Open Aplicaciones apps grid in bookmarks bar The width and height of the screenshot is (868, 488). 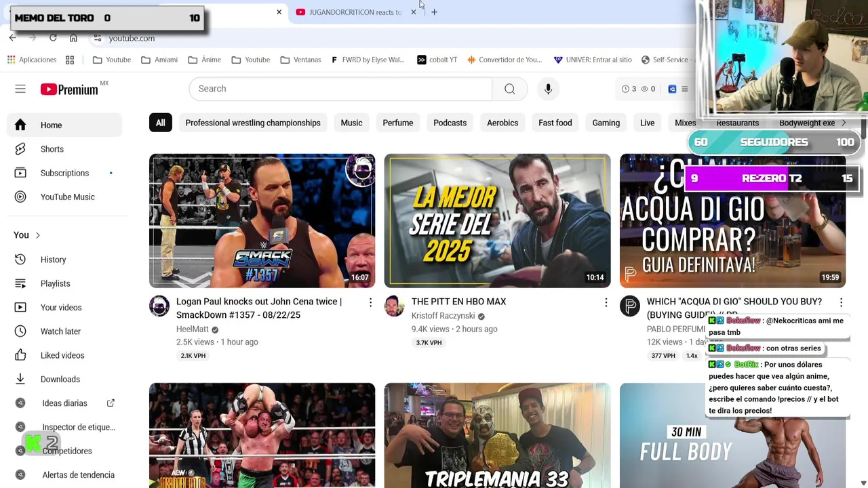click(x=32, y=60)
